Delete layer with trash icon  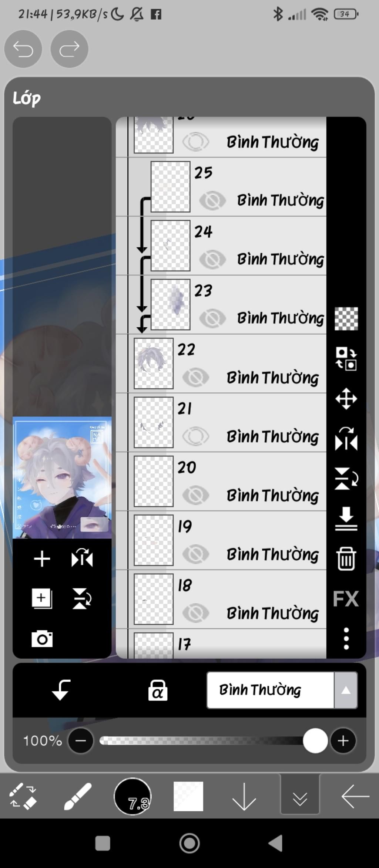[x=346, y=559]
